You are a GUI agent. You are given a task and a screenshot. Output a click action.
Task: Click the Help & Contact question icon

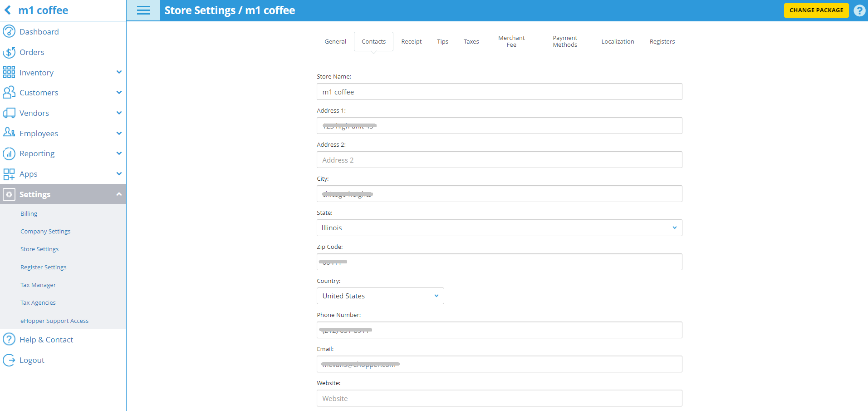9,339
